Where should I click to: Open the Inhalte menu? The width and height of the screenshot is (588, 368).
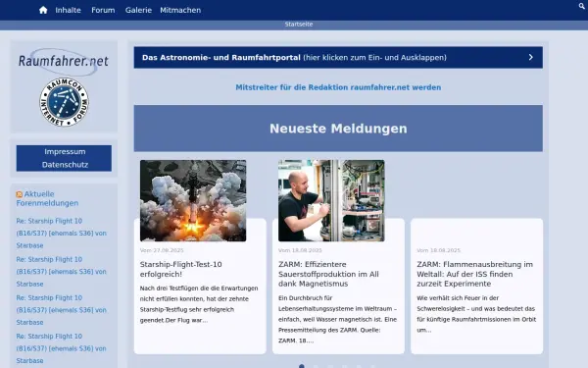point(68,10)
